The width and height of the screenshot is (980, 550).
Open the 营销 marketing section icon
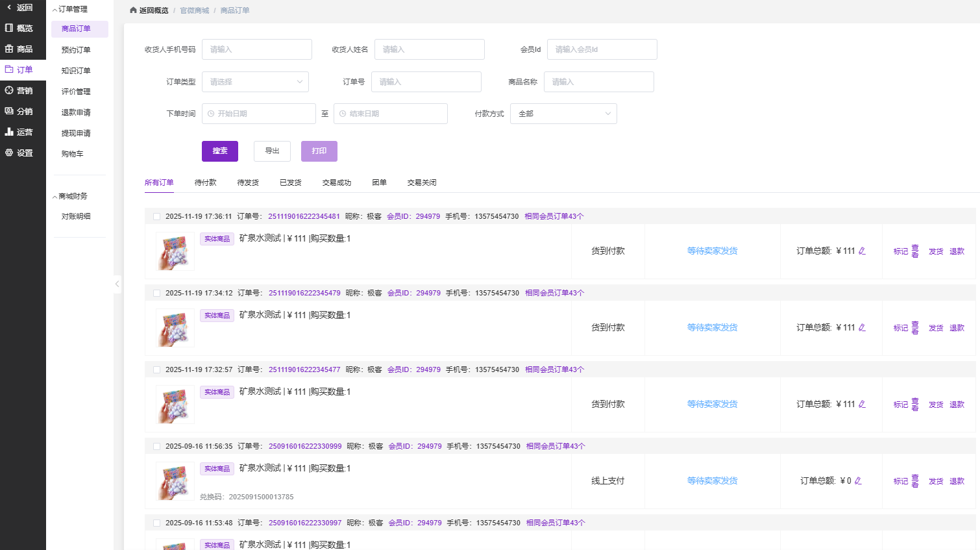tap(9, 90)
